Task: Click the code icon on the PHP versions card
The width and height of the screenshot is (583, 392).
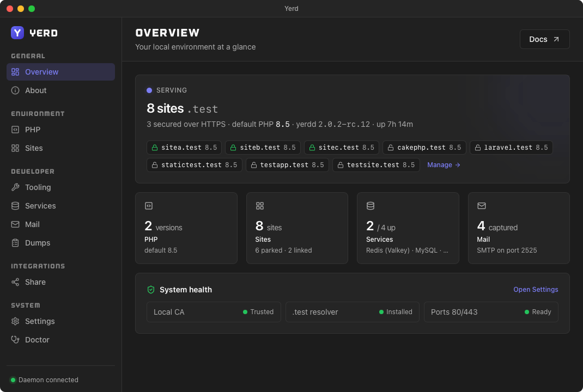Action: click(149, 206)
